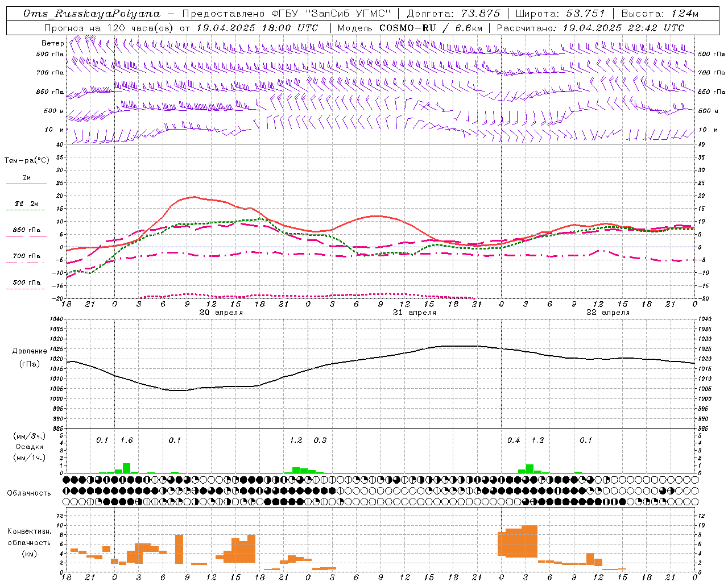
Task: Click the model name COSMO-RU / 6.6км
Action: [x=431, y=28]
